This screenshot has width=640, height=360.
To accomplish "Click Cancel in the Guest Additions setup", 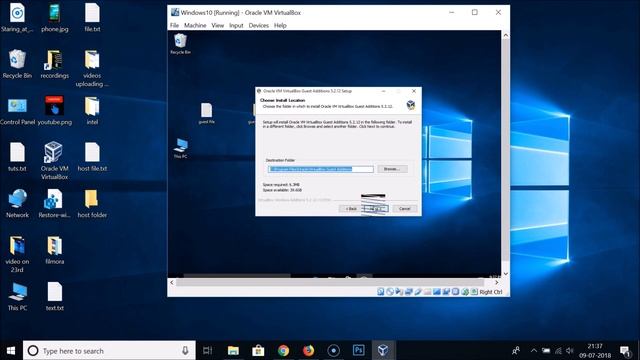I will coord(404,209).
